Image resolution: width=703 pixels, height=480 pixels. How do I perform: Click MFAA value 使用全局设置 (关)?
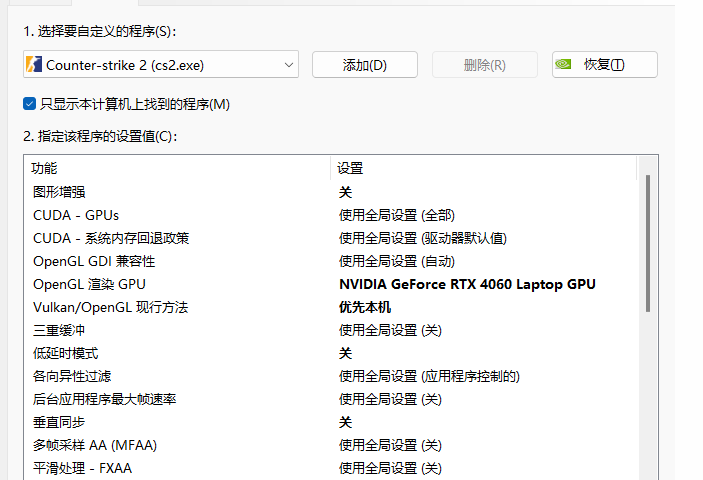(390, 445)
